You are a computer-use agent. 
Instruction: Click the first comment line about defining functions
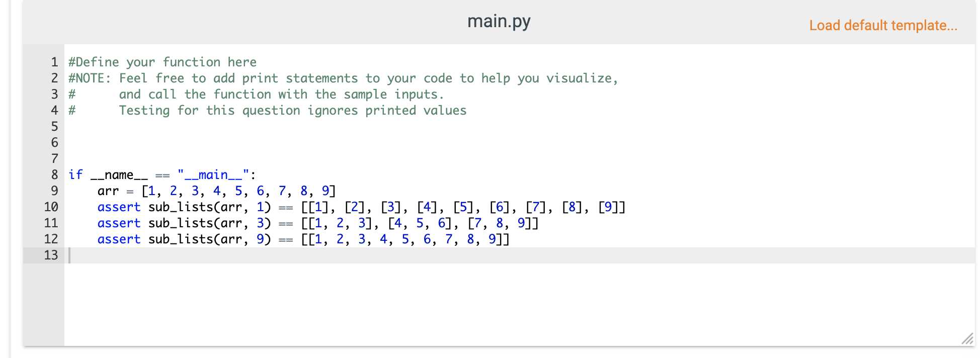tap(162, 62)
